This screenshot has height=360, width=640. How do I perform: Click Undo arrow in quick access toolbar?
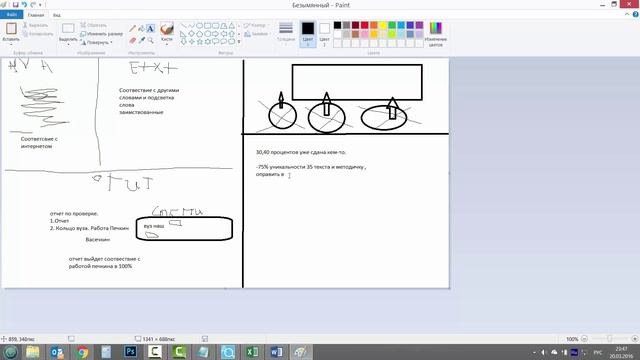(x=24, y=5)
